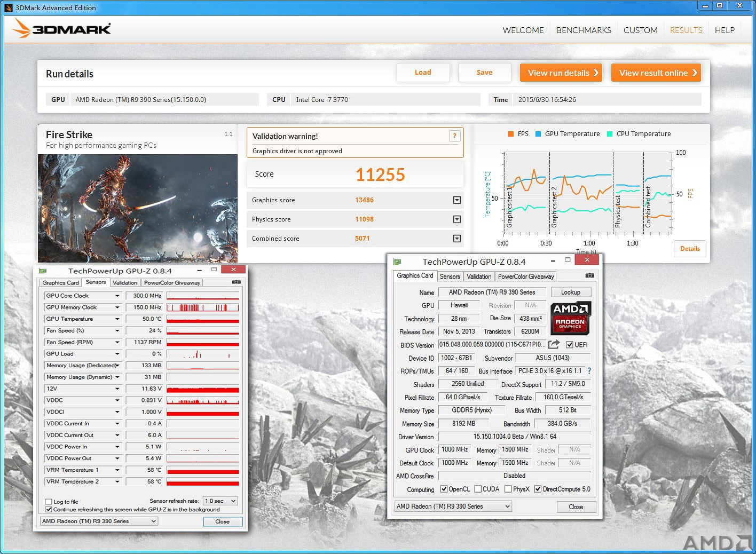
Task: Toggle the UEFI checkbox in GPU-Z
Action: 570,345
